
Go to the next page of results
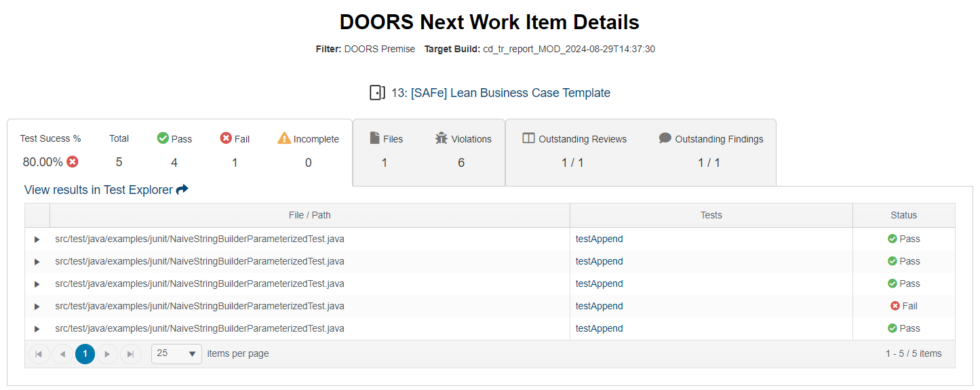[107, 354]
